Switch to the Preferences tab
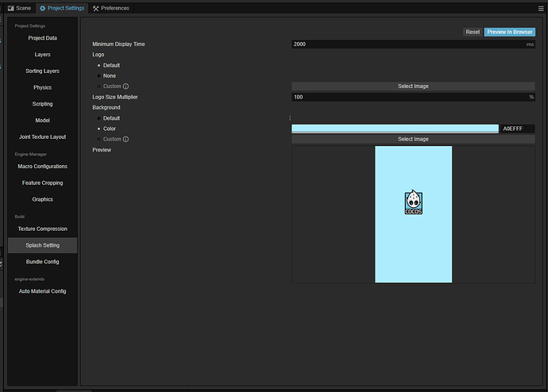The height and width of the screenshot is (392, 548). click(111, 8)
